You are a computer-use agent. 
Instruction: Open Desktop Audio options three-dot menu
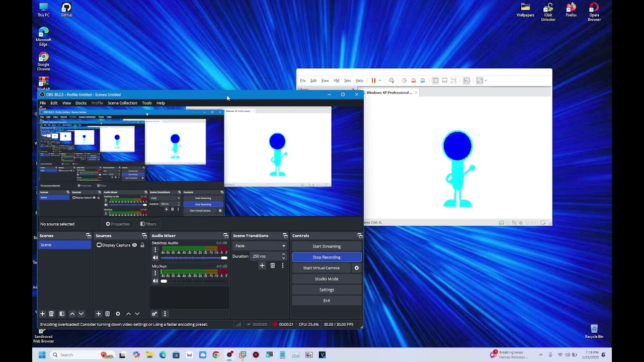155,250
